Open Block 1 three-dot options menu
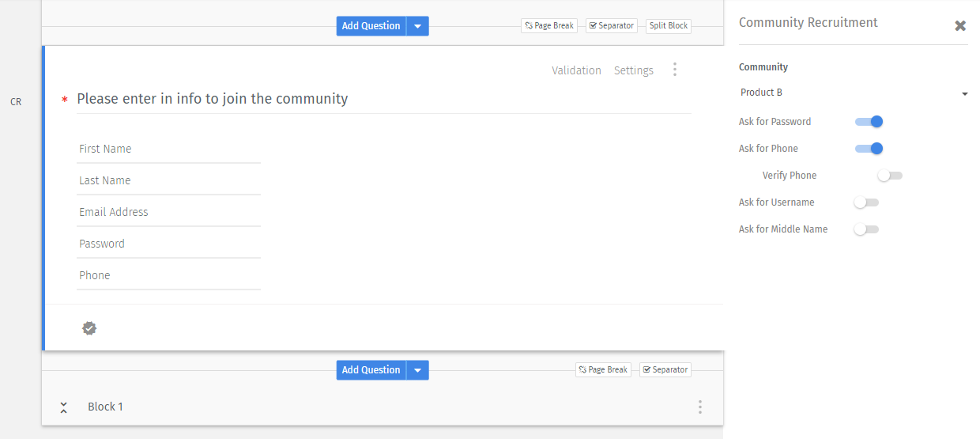The image size is (980, 439). (699, 407)
